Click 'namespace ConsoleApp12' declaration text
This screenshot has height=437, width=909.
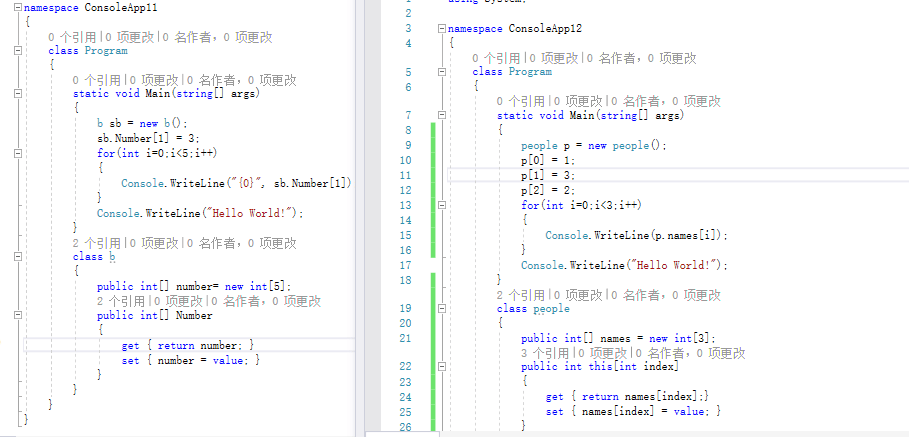point(515,28)
